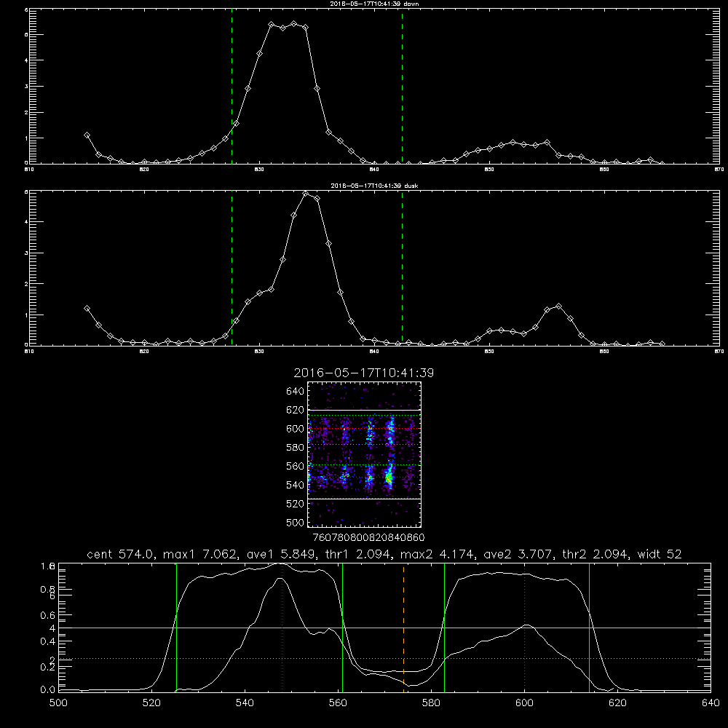Click y-axis label 560 beside the heatmap

296,466
